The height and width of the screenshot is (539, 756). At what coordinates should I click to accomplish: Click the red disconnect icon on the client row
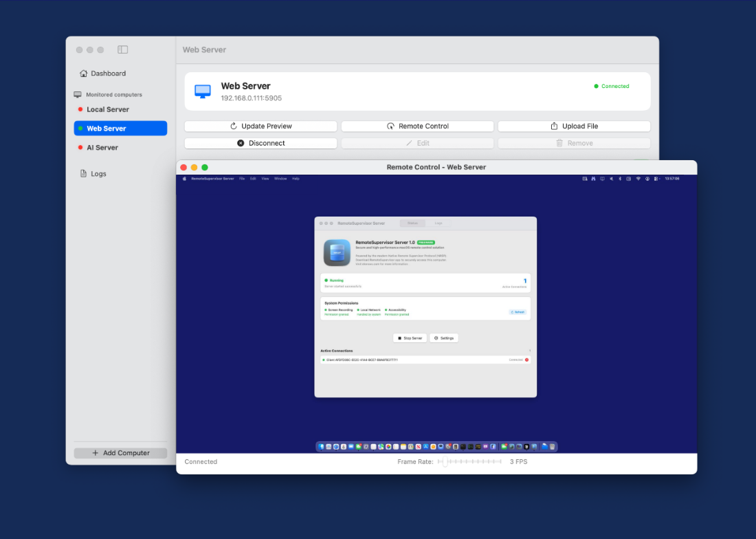527,360
